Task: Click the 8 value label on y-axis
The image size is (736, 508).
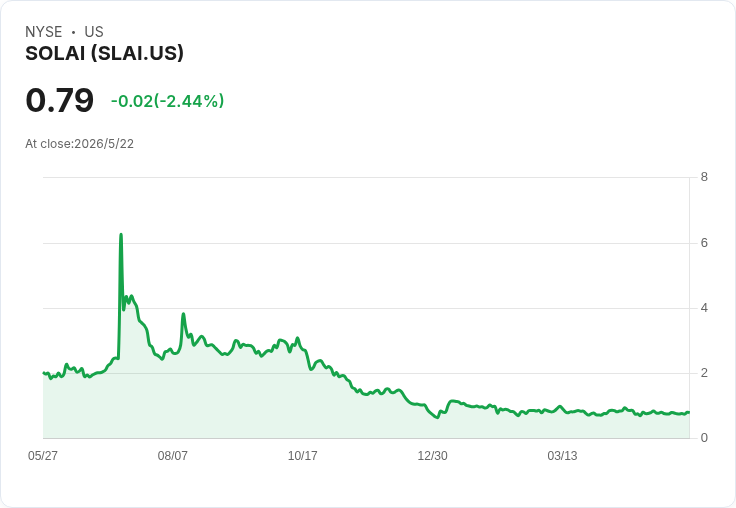Action: (704, 177)
